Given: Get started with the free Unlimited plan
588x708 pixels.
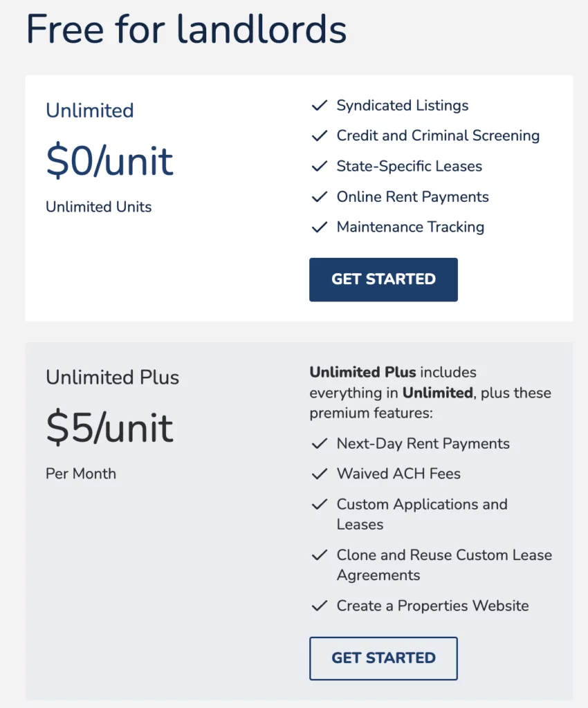Looking at the screenshot, I should tap(383, 279).
